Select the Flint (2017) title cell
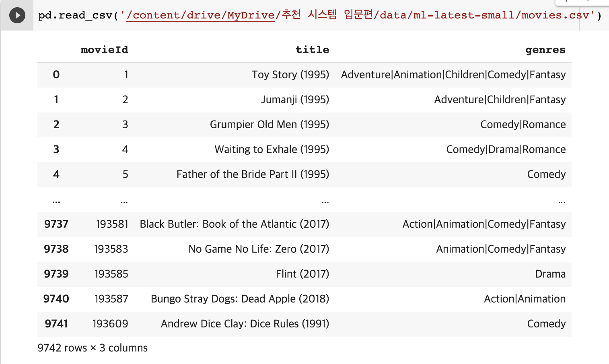This screenshot has height=364, width=609. (x=302, y=274)
